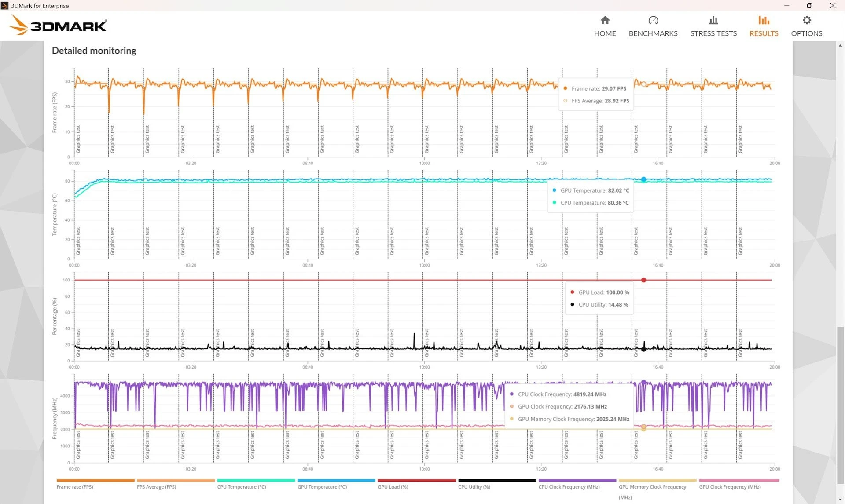Click GPU Memory Clock Frequency 2025.24 MHz value
Viewport: 845px width, 504px height.
pyautogui.click(x=613, y=419)
